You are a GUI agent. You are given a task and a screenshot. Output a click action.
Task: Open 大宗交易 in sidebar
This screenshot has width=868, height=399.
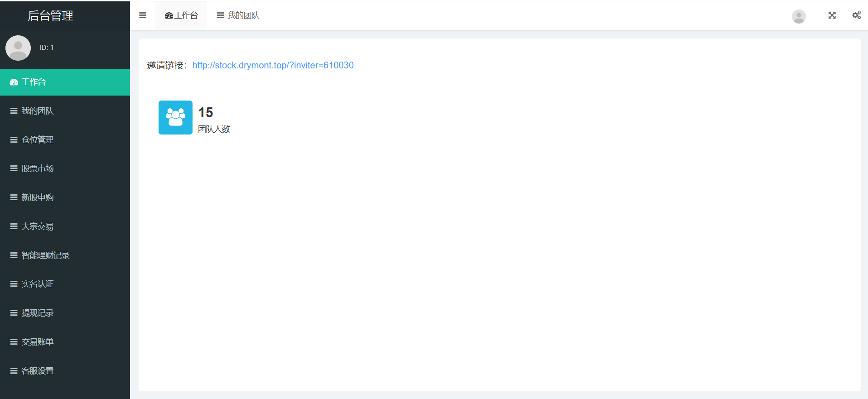[37, 226]
